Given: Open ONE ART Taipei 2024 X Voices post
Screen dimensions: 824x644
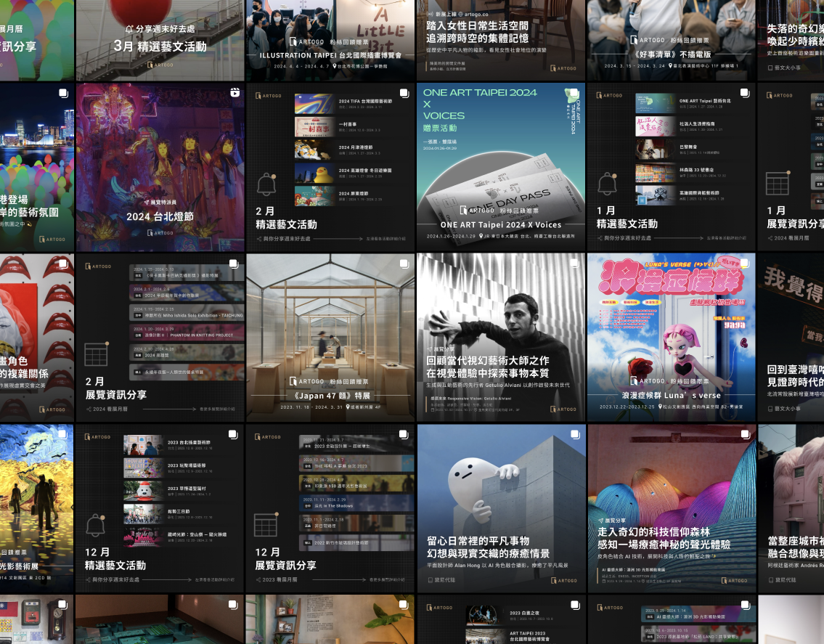Looking at the screenshot, I should 501,167.
